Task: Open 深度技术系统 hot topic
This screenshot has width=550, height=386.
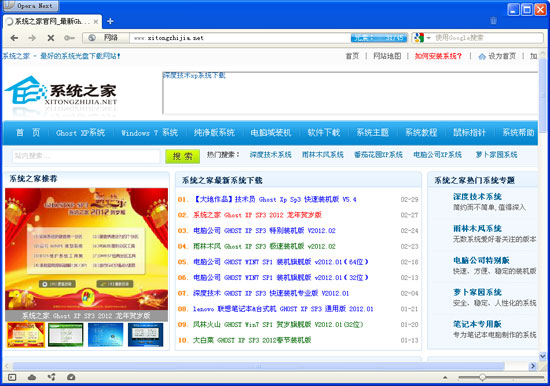Action: pos(477,197)
